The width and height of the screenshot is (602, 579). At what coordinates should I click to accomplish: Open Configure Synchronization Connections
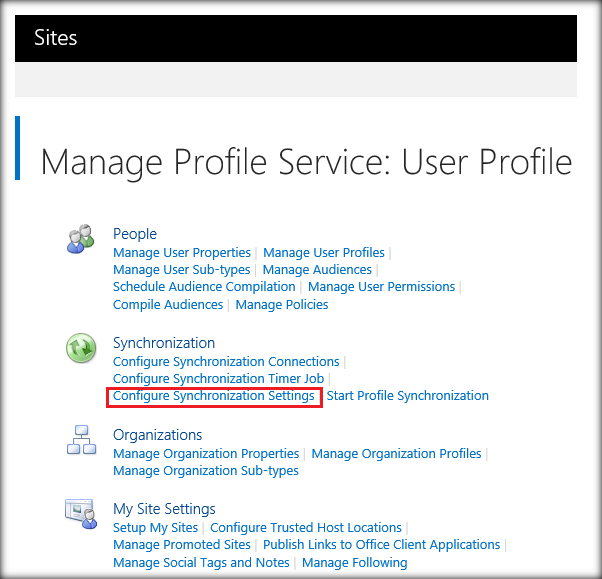coord(226,362)
